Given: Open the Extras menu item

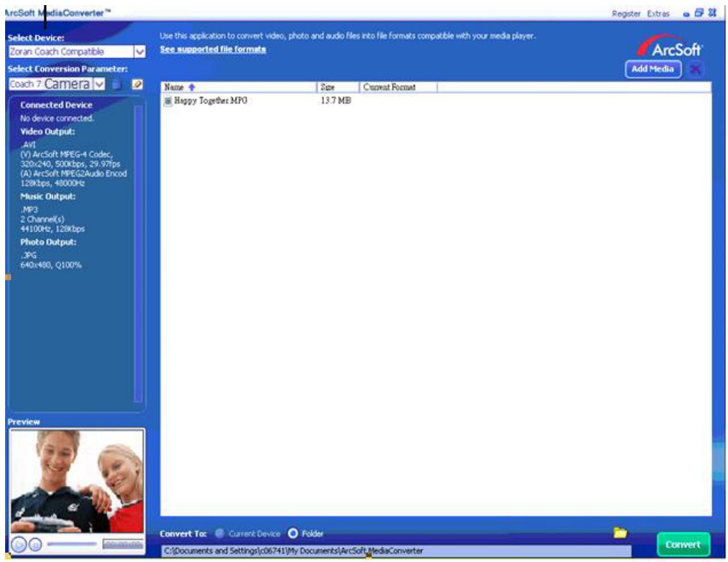Looking at the screenshot, I should tap(658, 14).
